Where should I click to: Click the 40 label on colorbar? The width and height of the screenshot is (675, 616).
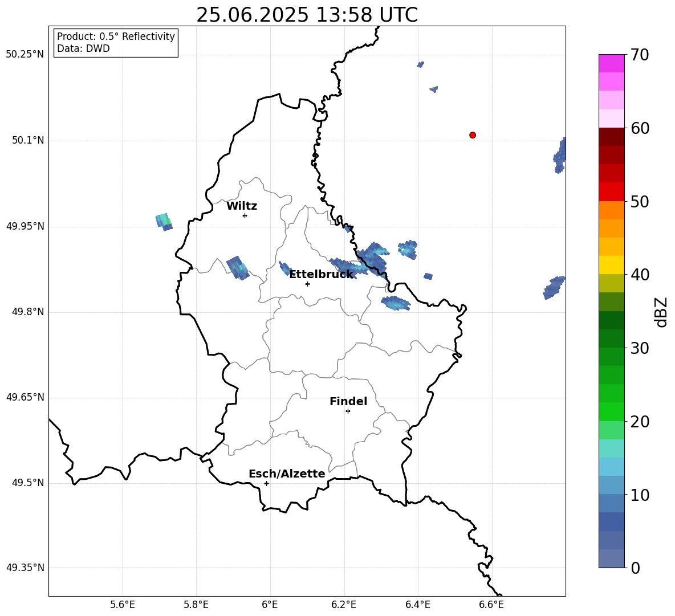(x=640, y=275)
